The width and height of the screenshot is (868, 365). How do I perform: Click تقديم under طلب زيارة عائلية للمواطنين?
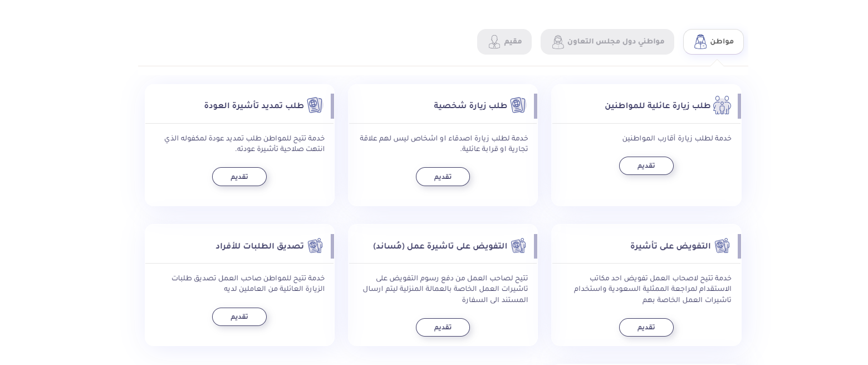click(646, 166)
